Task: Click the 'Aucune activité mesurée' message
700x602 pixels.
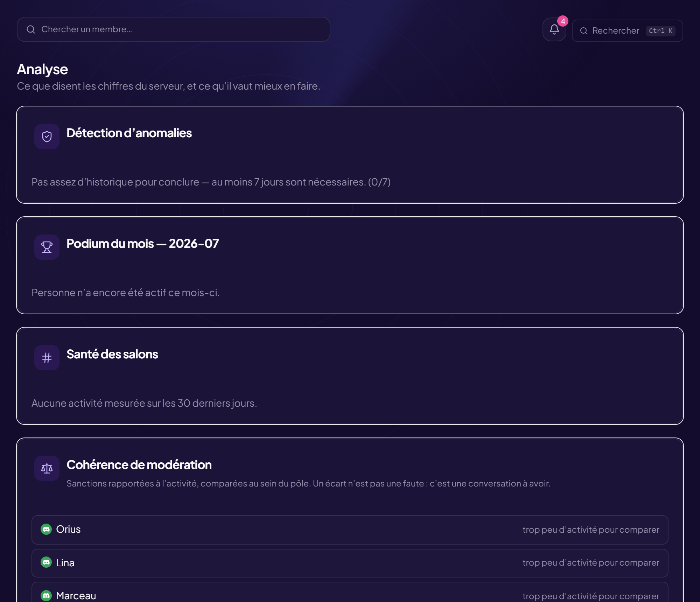Action: click(x=144, y=403)
